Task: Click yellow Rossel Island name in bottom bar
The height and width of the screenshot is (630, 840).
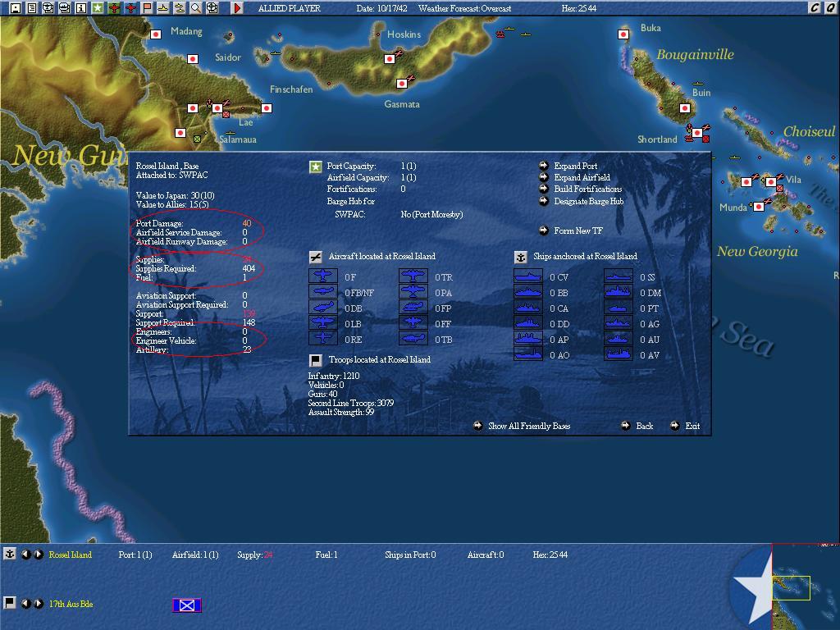Action: pos(71,555)
